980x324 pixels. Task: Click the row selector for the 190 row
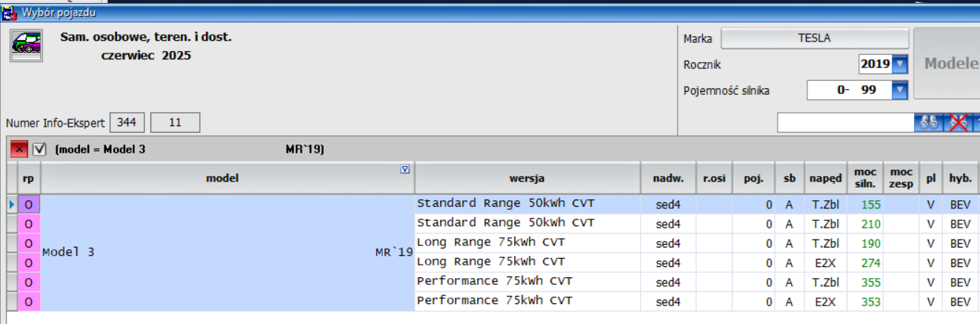(x=11, y=243)
